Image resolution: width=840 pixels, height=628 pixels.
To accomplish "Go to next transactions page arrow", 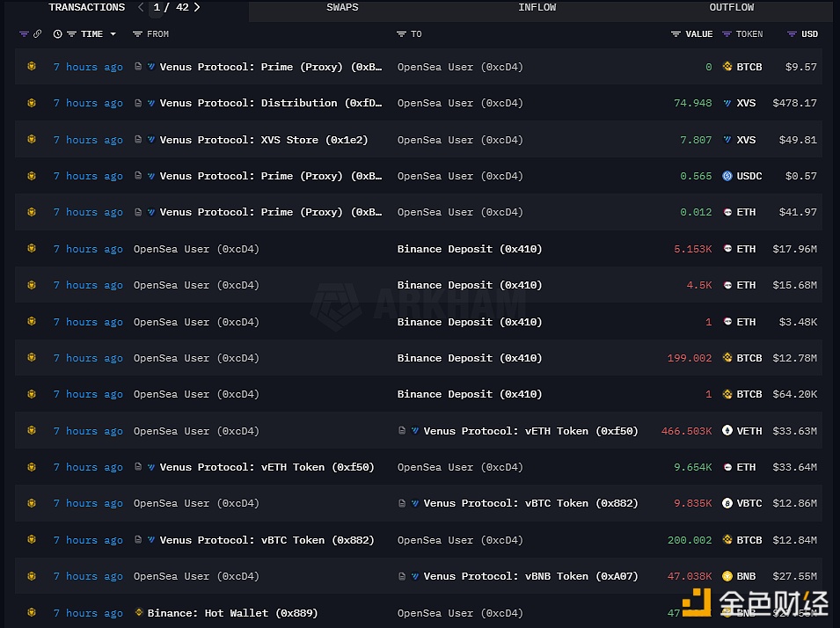I will point(197,8).
